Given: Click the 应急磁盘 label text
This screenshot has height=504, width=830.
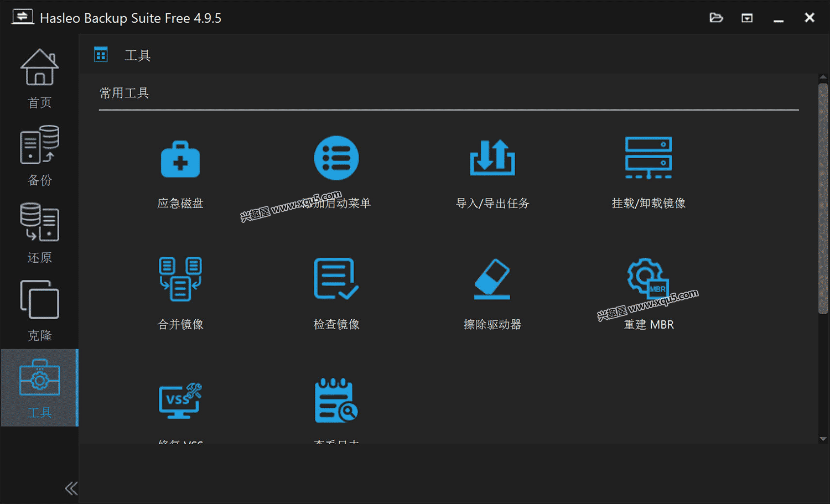Looking at the screenshot, I should point(180,203).
